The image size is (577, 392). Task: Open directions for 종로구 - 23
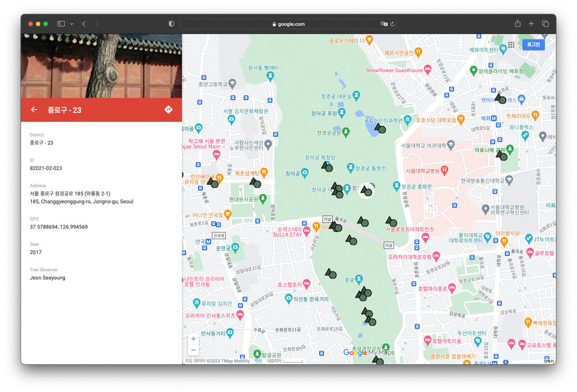[168, 110]
